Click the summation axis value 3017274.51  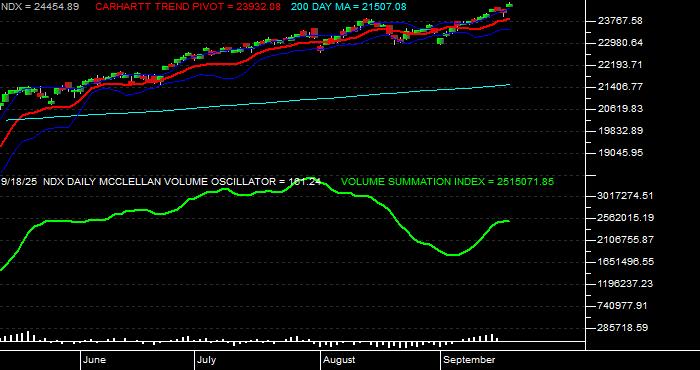click(625, 195)
